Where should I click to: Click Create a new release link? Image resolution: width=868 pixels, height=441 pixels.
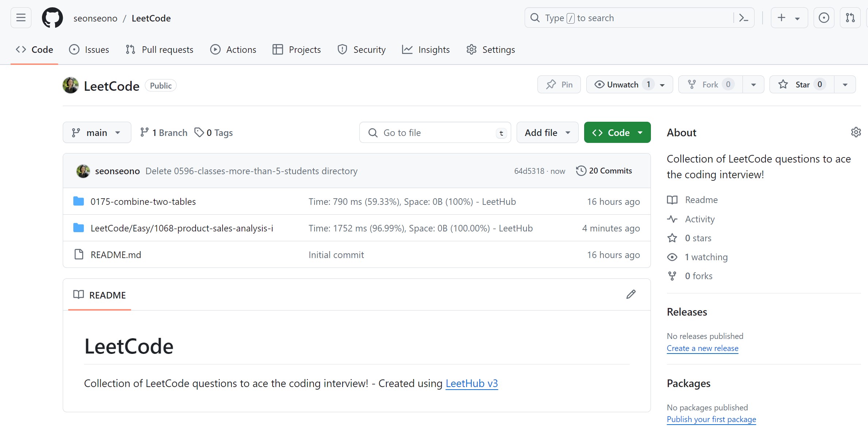click(702, 348)
